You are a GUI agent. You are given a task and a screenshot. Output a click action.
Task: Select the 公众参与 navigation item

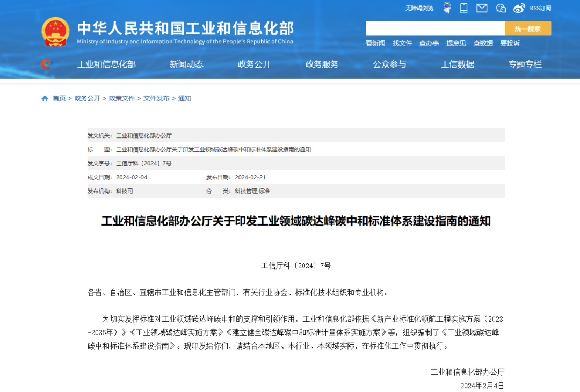[390, 64]
